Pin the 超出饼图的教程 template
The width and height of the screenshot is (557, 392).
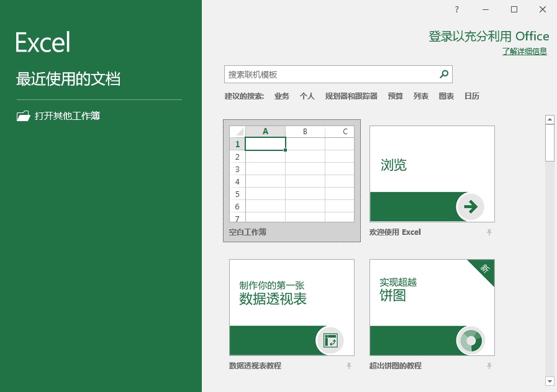pos(489,365)
